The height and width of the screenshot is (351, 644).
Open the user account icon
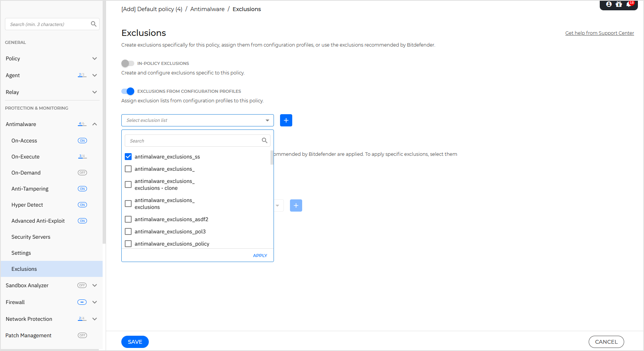click(x=608, y=5)
